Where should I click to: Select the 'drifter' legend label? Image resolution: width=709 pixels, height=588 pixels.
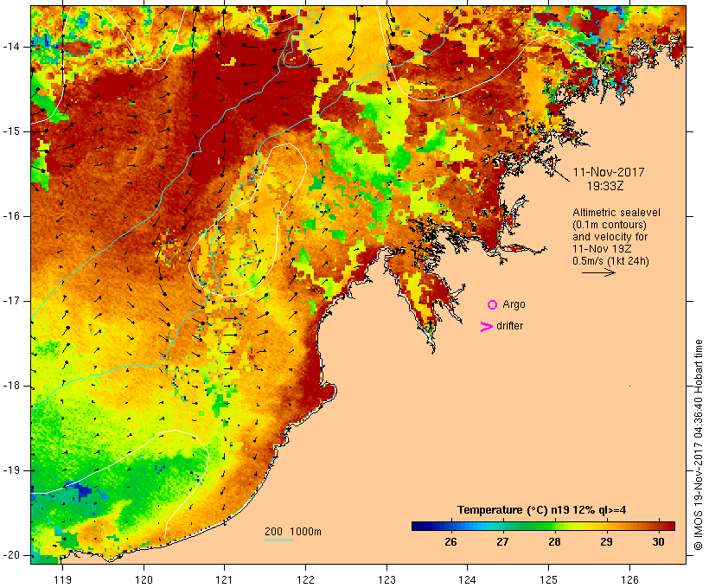(510, 326)
